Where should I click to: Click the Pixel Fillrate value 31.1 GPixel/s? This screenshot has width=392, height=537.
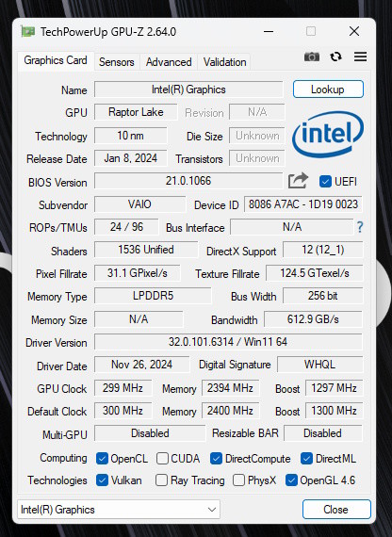(138, 273)
